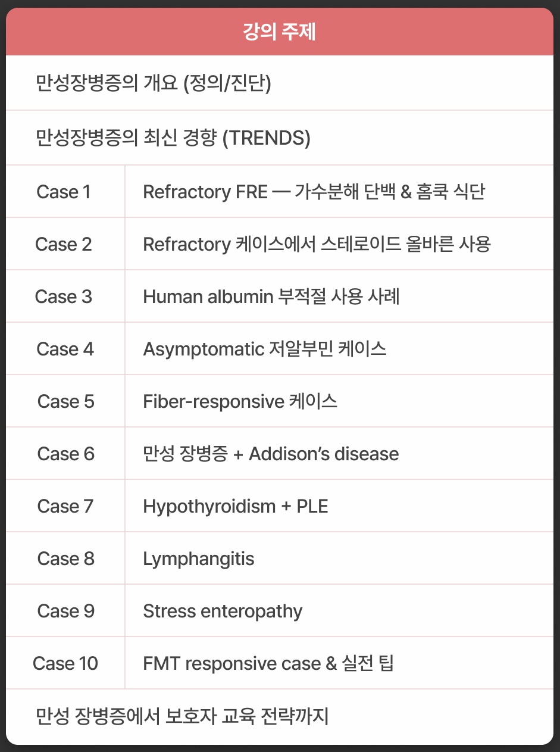The height and width of the screenshot is (752, 560).
Task: Click the Case 1 label cell
Action: (64, 192)
